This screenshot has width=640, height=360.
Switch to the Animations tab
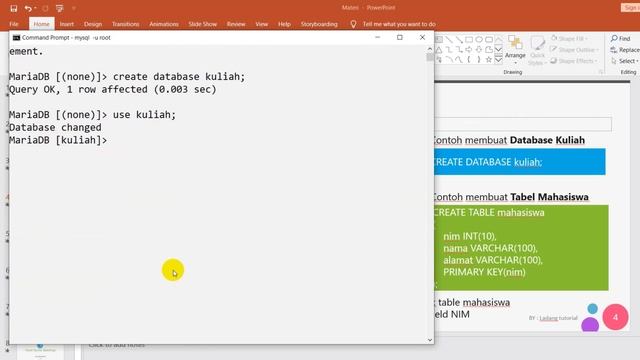pyautogui.click(x=164, y=24)
